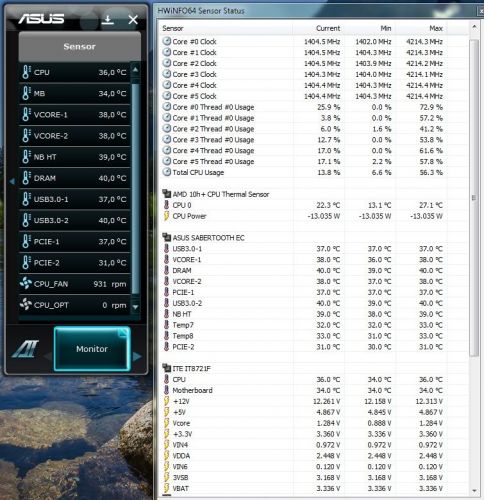The height and width of the screenshot is (500, 484).
Task: Select the Core #1 Clock row label
Action: click(x=194, y=52)
